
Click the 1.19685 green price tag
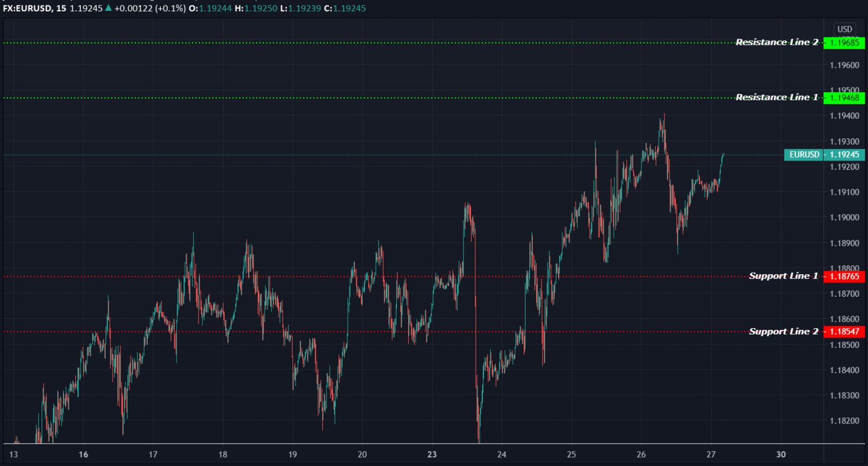(x=844, y=43)
